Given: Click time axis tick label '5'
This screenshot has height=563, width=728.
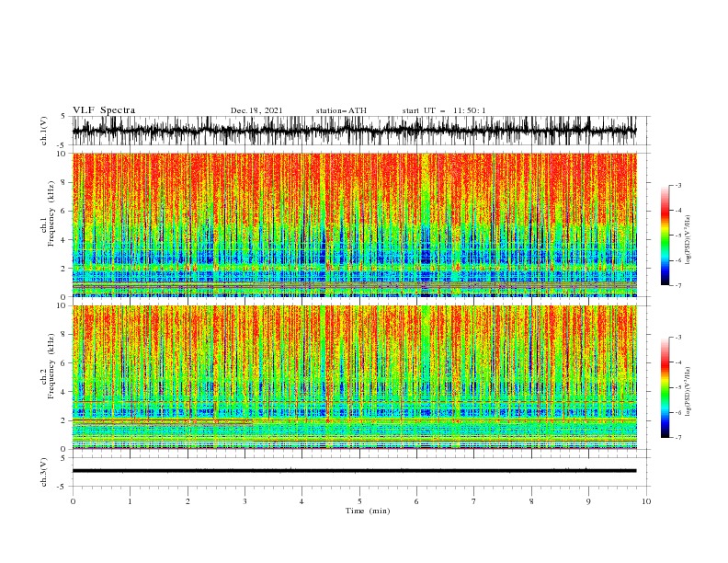Looking at the screenshot, I should coord(359,501).
